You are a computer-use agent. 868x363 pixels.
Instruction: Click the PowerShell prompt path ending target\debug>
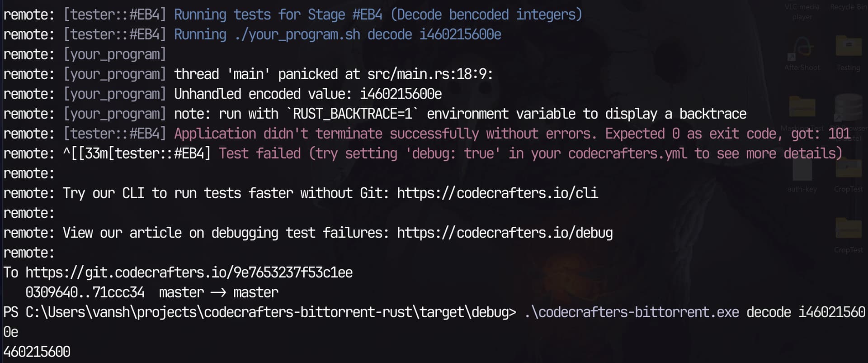point(270,312)
